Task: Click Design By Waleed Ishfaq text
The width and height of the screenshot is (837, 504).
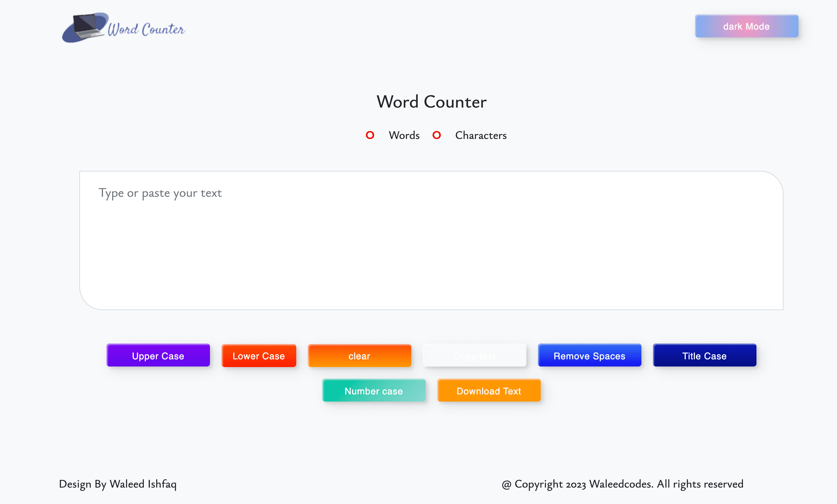Action: click(118, 484)
